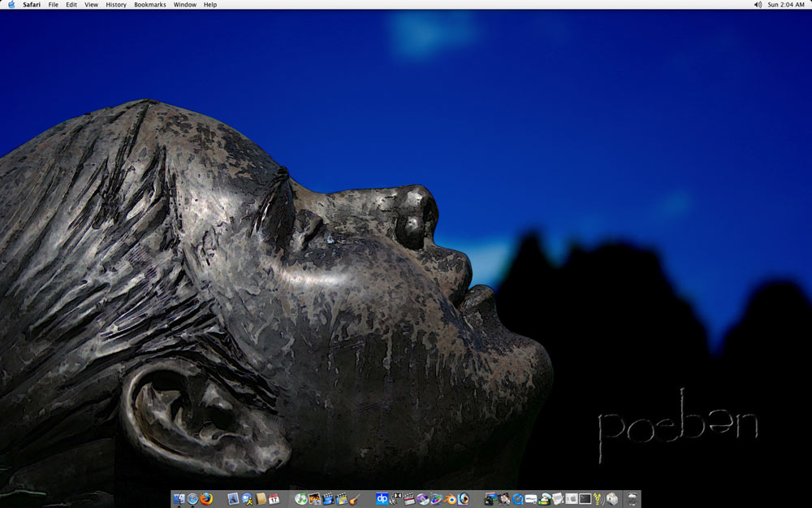Click the volume icon in menu bar
Screen dimensions: 812x508
(758, 5)
